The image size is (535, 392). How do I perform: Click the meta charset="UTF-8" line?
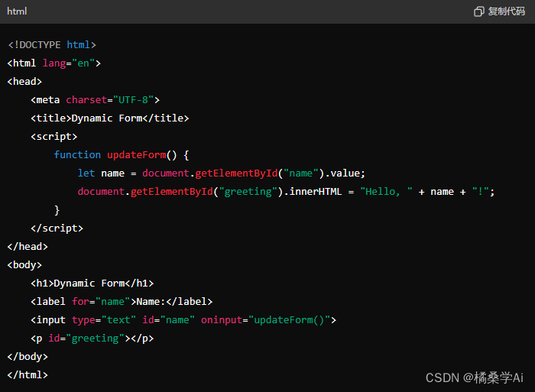pos(95,100)
